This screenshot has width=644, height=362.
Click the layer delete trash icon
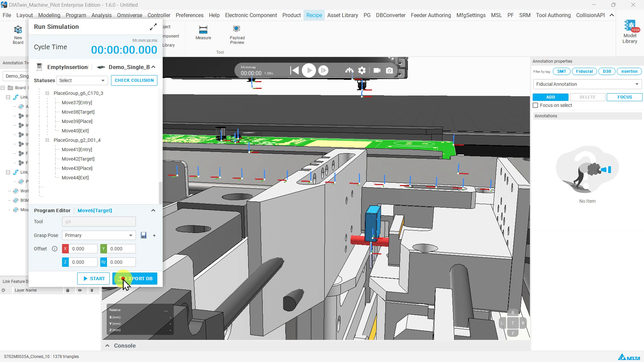pyautogui.click(x=92, y=290)
